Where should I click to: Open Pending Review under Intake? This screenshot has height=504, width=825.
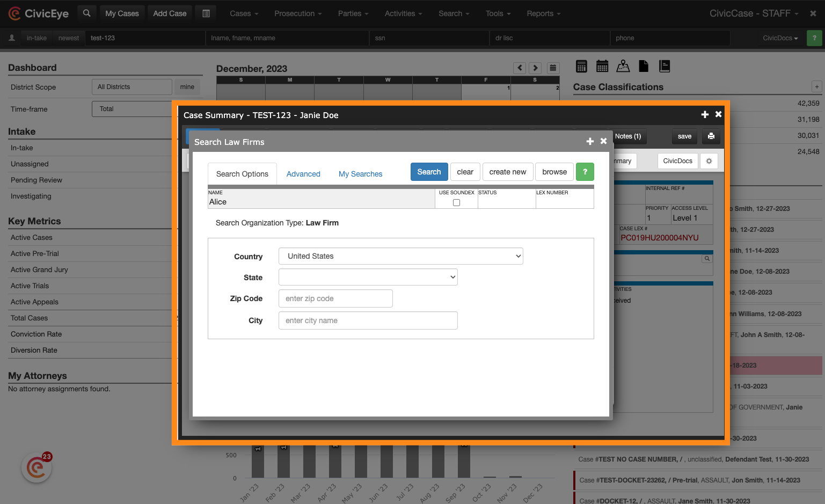pos(36,180)
